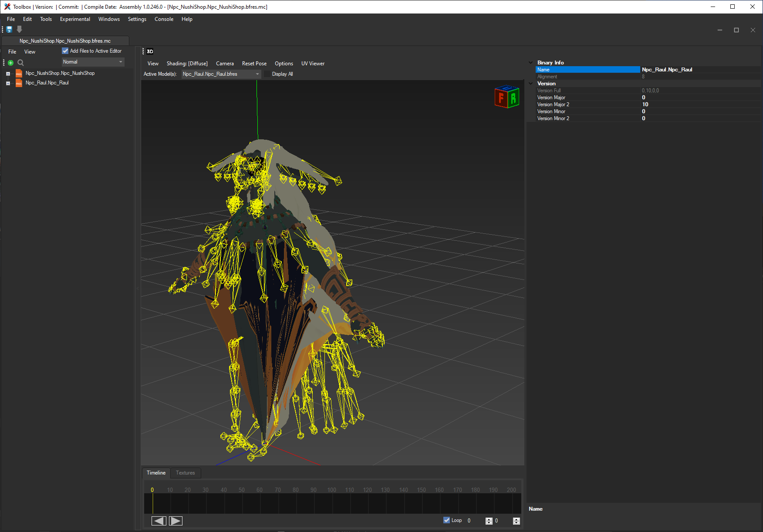Click the gray down arrow update icon

click(x=19, y=29)
